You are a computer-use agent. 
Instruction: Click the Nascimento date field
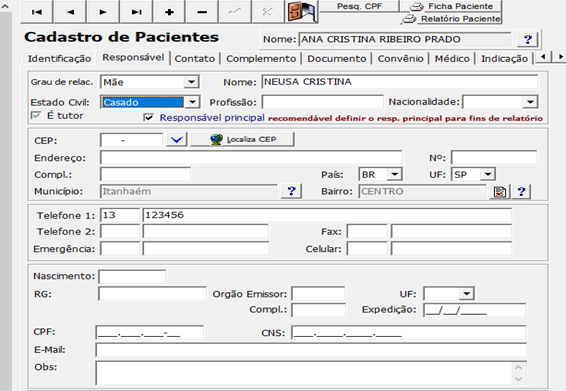point(132,277)
